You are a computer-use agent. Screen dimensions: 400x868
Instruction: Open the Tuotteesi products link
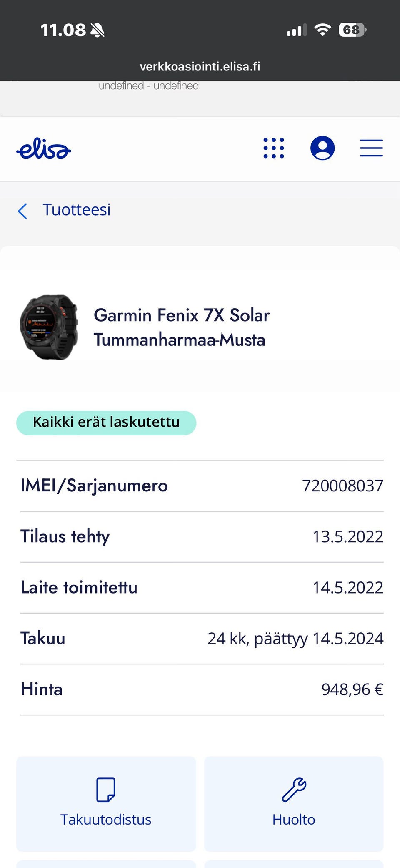pos(77,210)
